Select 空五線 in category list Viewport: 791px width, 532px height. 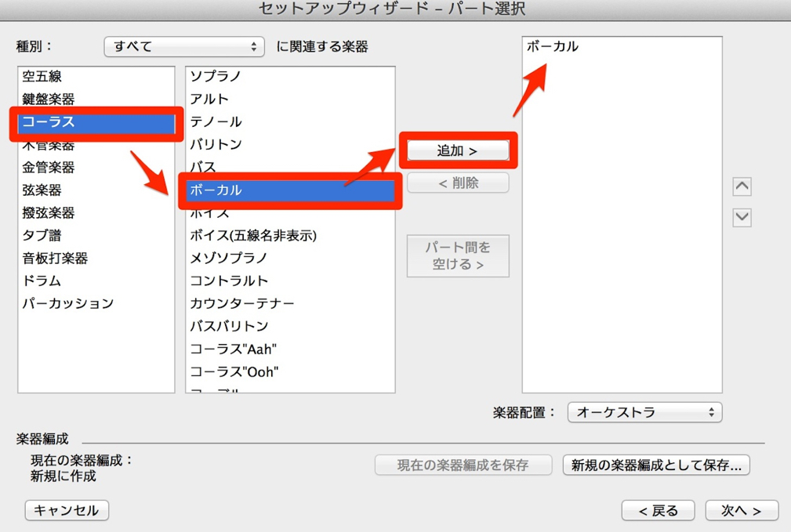(x=96, y=77)
